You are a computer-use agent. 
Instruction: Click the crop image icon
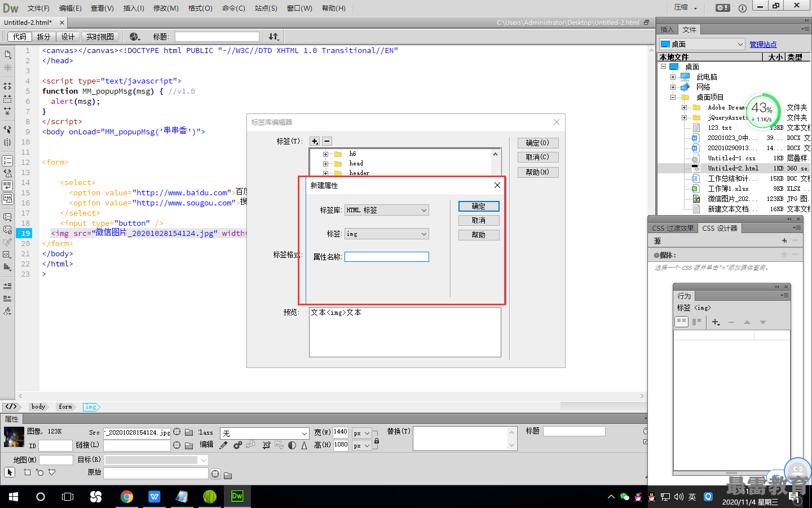(x=266, y=445)
